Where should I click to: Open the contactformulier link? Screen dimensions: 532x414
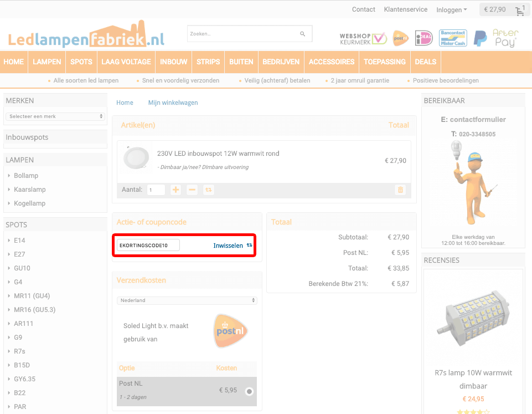[478, 120]
